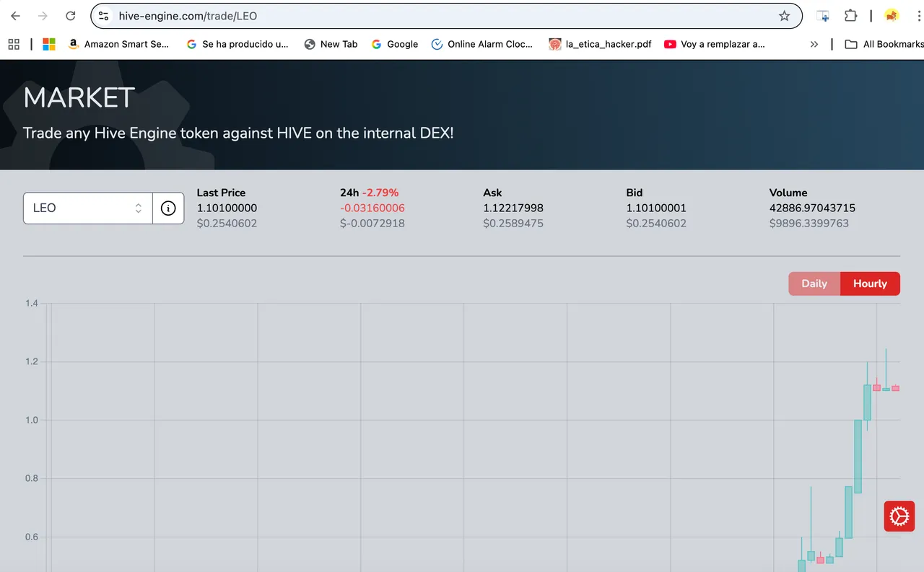Click the 1.2 y-axis label on chart
The width and height of the screenshot is (924, 572).
pyautogui.click(x=32, y=361)
